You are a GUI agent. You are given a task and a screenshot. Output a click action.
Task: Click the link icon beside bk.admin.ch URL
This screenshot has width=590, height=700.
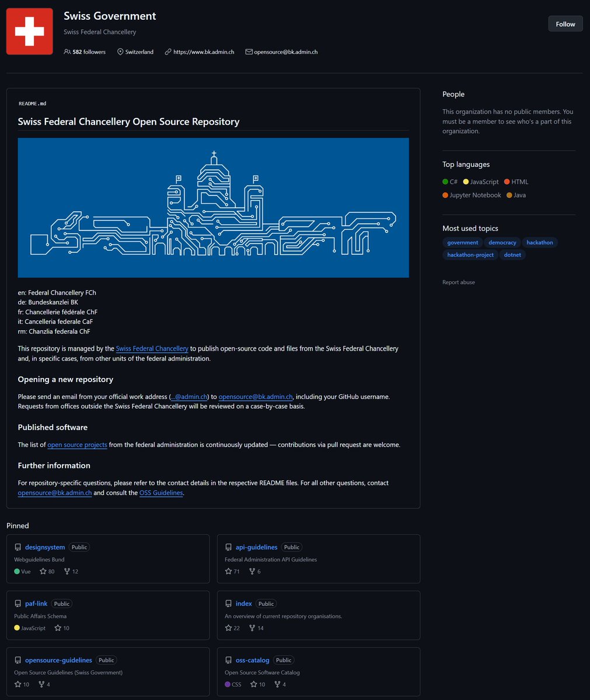pyautogui.click(x=168, y=52)
